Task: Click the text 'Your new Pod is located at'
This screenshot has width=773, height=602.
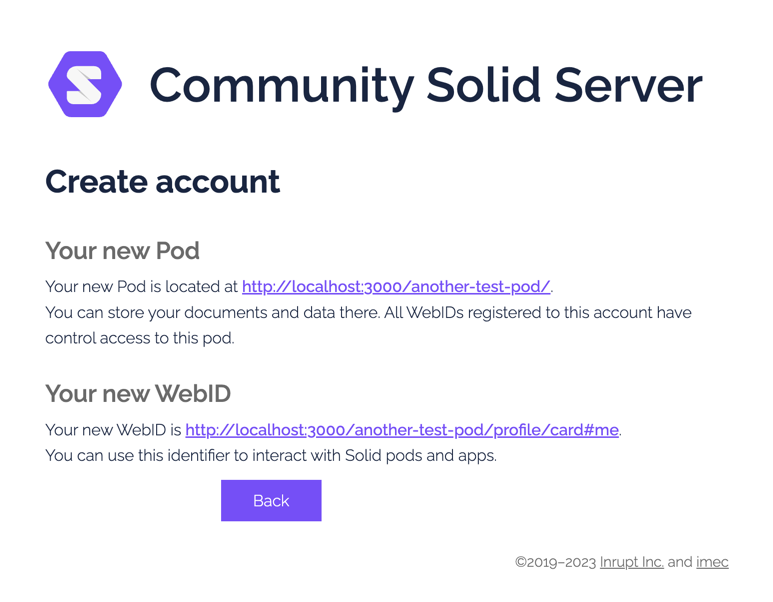Action: click(141, 286)
